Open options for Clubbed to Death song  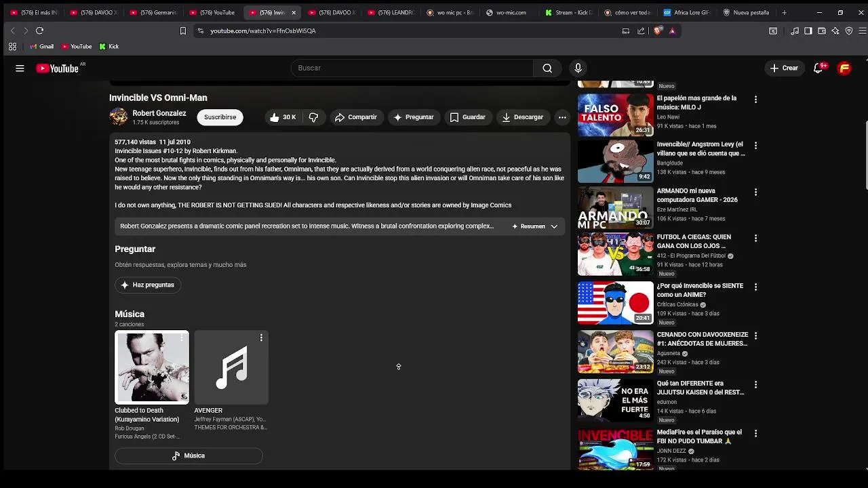pos(182,338)
